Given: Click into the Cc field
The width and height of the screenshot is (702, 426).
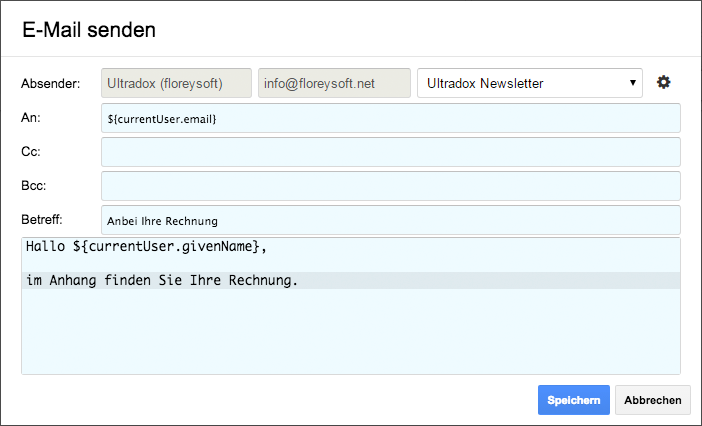Looking at the screenshot, I should pyautogui.click(x=391, y=152).
